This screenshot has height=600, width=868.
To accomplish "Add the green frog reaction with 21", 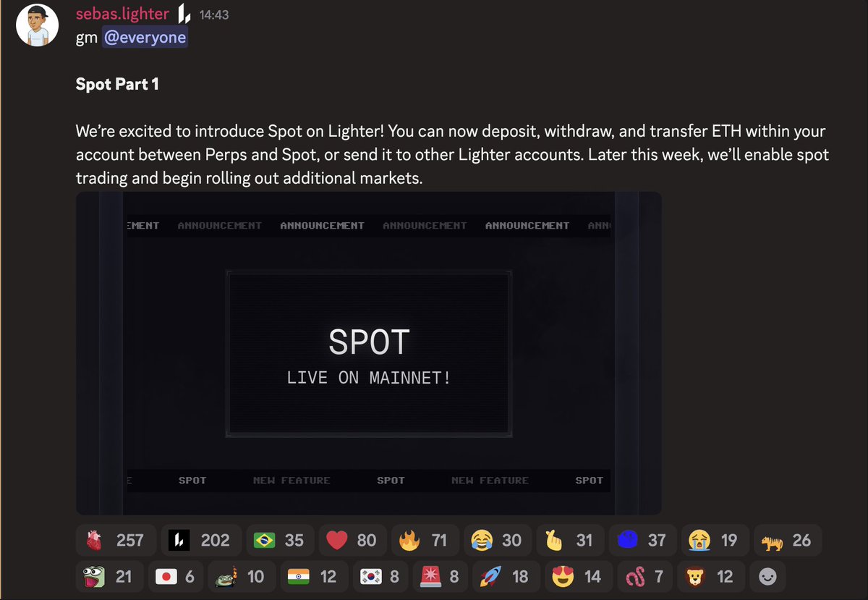I will tap(109, 577).
